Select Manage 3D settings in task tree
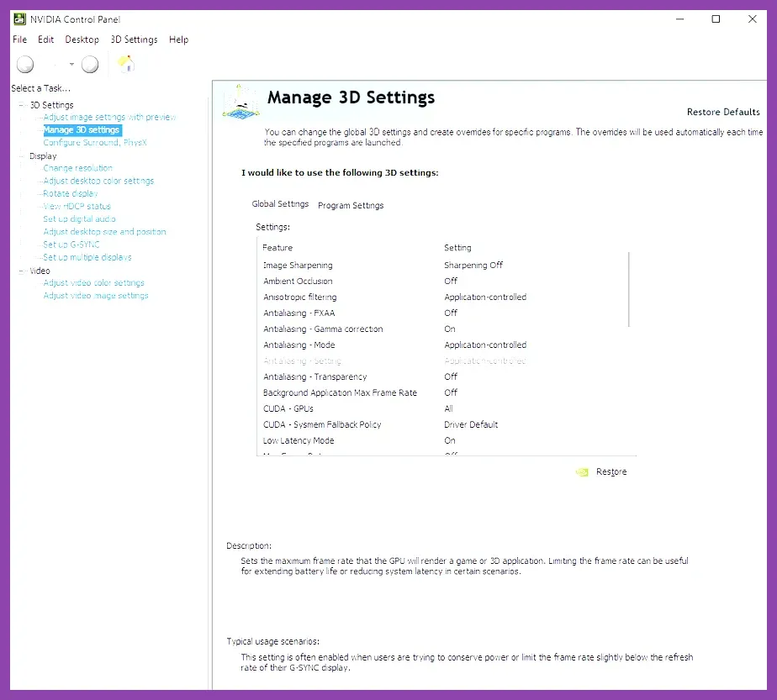Image resolution: width=777 pixels, height=700 pixels. coord(82,130)
